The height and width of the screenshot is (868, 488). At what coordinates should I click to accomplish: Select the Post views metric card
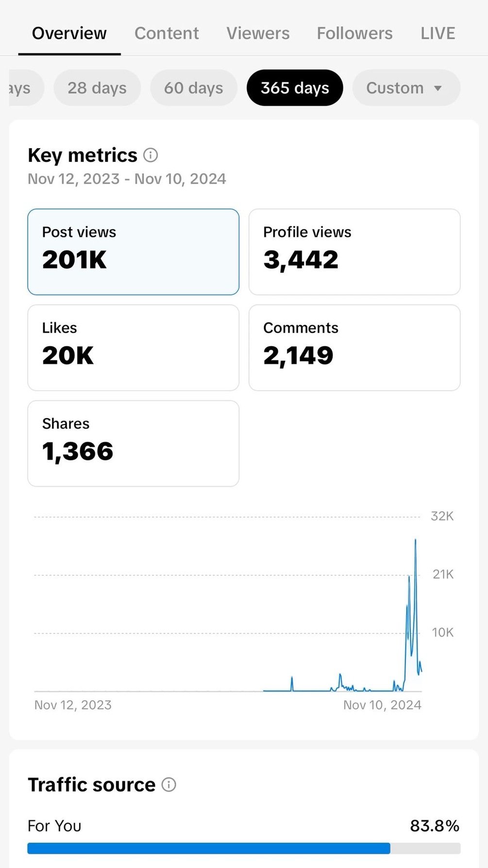133,252
